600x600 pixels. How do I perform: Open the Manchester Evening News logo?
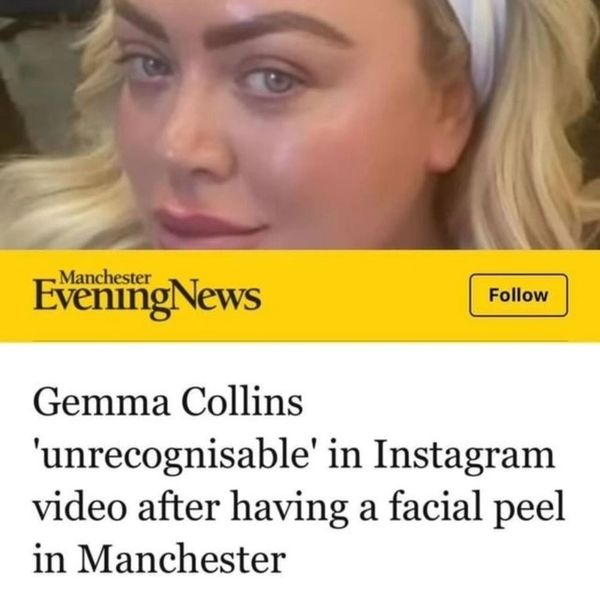coord(147,295)
